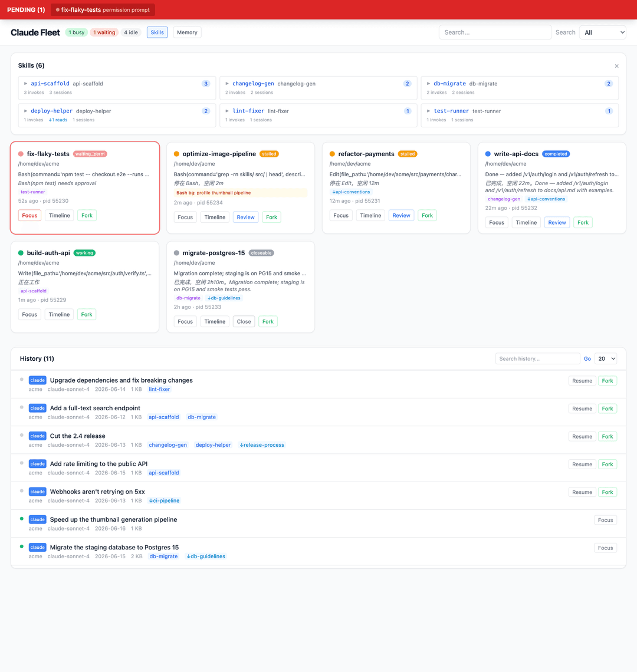637x672 pixels.
Task: Click the orange status dot of optimize-image-pipeline
Action: click(177, 154)
